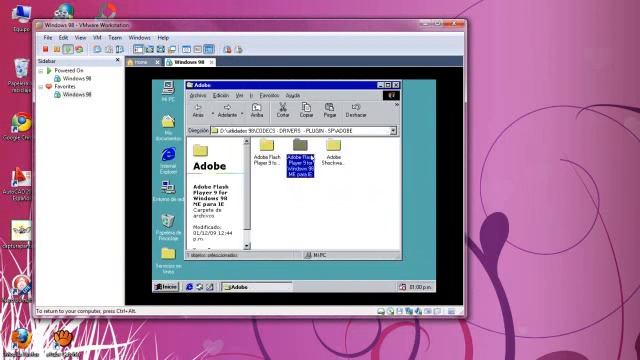Click the info pane scrollbar up arrow
Viewport: 640px width, 360px height.
coord(247,141)
